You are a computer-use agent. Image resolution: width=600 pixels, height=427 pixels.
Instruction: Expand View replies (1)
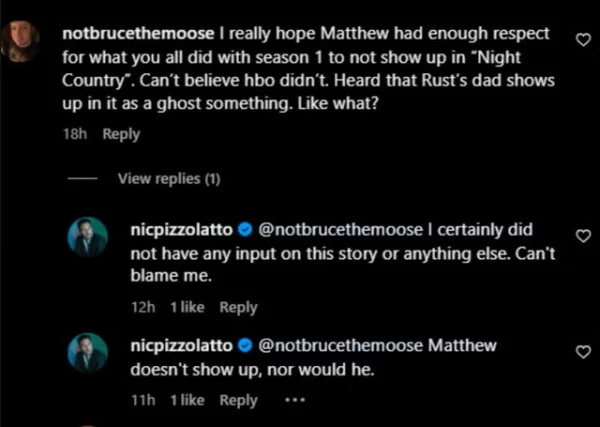(169, 179)
